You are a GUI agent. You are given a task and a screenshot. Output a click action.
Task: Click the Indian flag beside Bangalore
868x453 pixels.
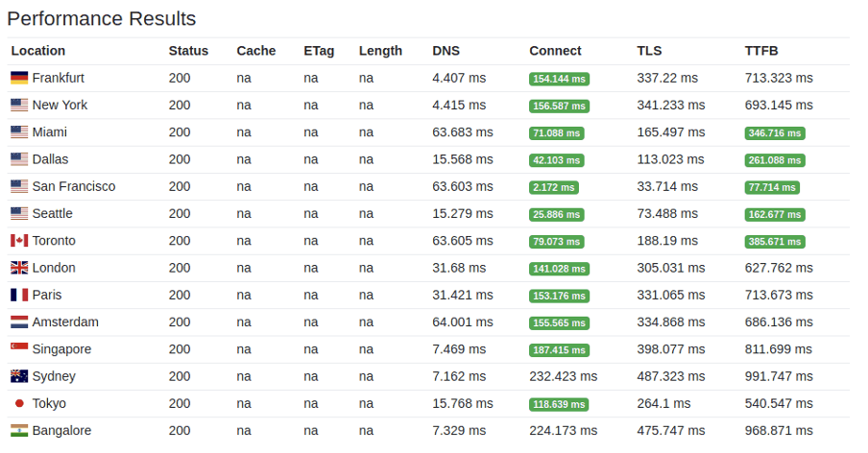click(19, 431)
